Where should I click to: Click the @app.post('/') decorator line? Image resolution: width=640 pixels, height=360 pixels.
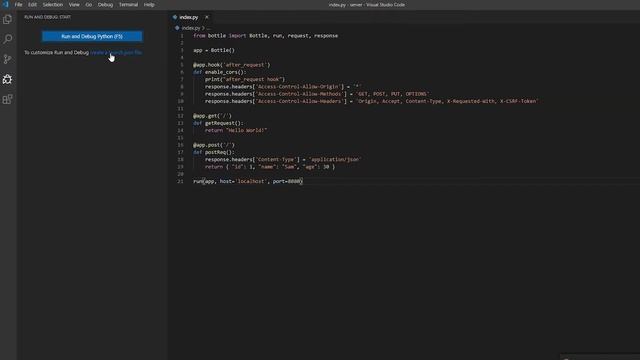pos(214,145)
